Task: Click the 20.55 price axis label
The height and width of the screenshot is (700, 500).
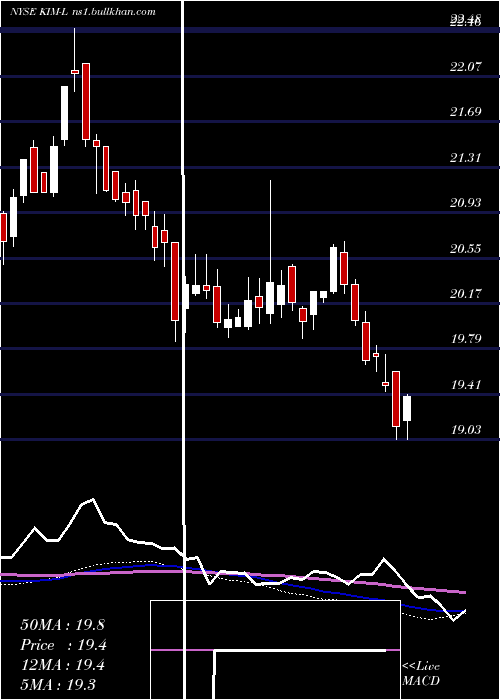Action: pos(466,249)
